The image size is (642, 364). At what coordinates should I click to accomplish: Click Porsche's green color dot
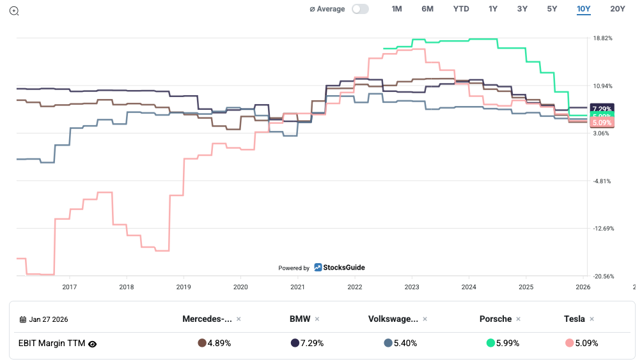click(x=490, y=343)
